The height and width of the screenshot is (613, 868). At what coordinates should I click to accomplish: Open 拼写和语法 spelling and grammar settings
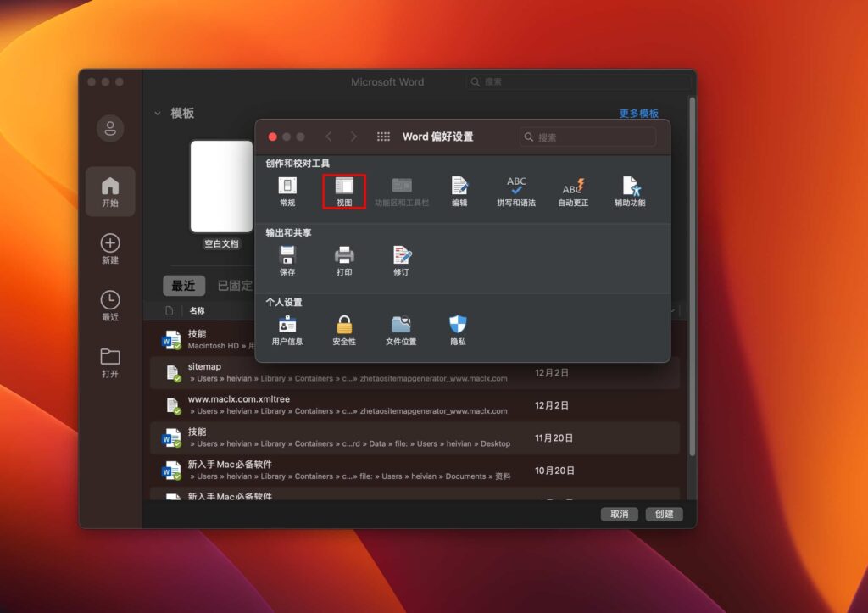515,185
